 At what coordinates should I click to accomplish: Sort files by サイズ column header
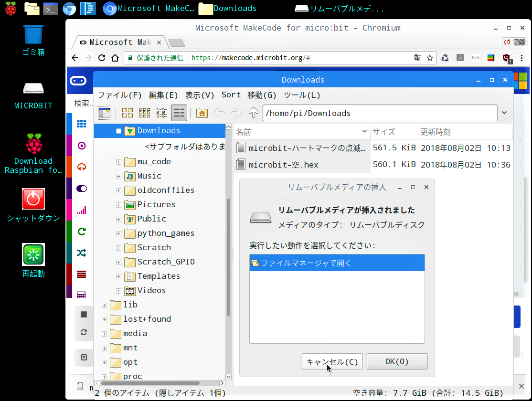click(x=394, y=132)
